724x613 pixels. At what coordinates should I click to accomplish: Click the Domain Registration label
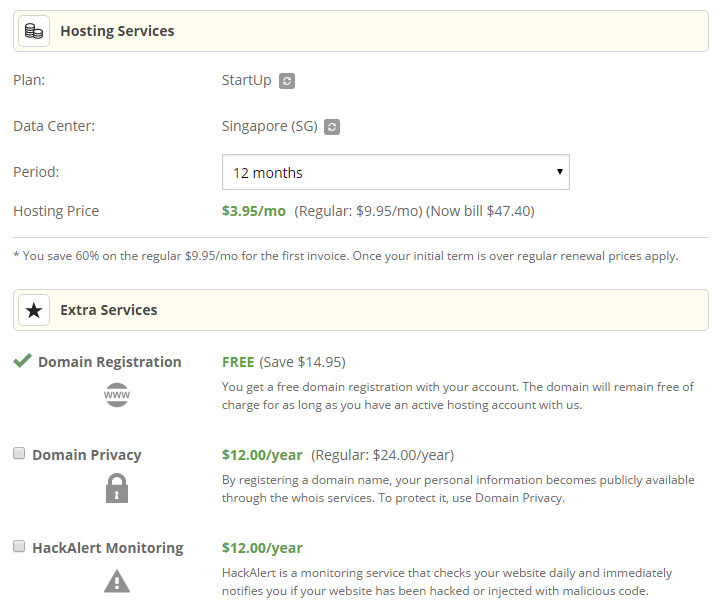(x=110, y=362)
